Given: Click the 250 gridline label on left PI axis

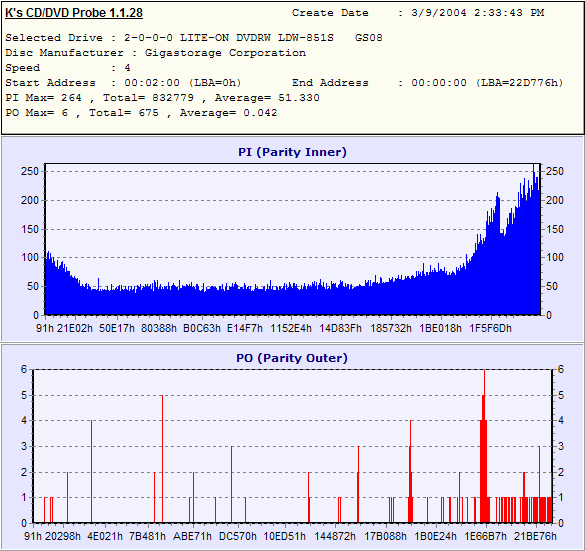Looking at the screenshot, I should click(30, 172).
